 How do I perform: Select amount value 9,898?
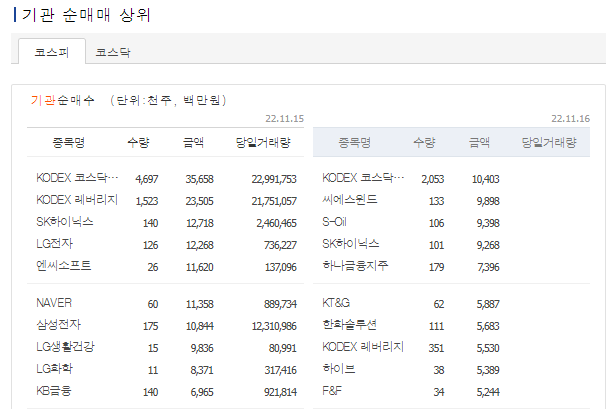[488, 201]
